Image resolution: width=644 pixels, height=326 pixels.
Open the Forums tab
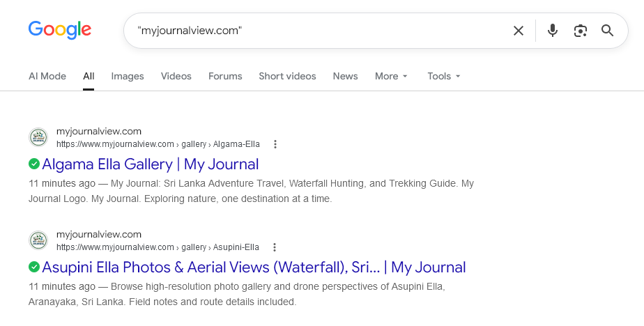[x=225, y=77]
